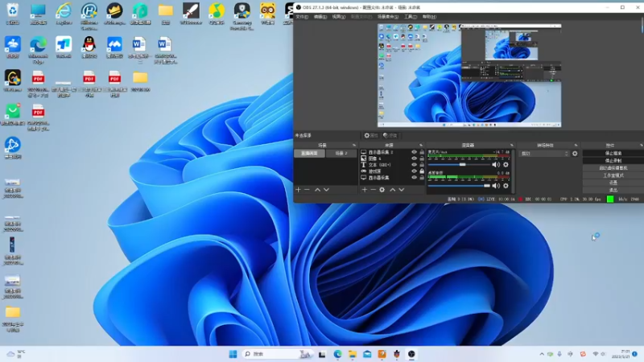Open Mail app from the taskbar
The width and height of the screenshot is (644, 362).
(x=367, y=354)
